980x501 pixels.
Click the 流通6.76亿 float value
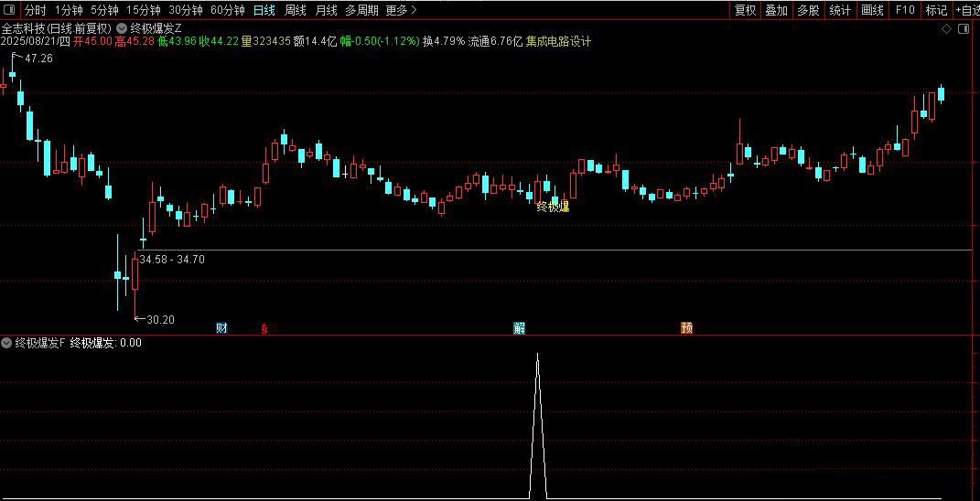pyautogui.click(x=495, y=42)
